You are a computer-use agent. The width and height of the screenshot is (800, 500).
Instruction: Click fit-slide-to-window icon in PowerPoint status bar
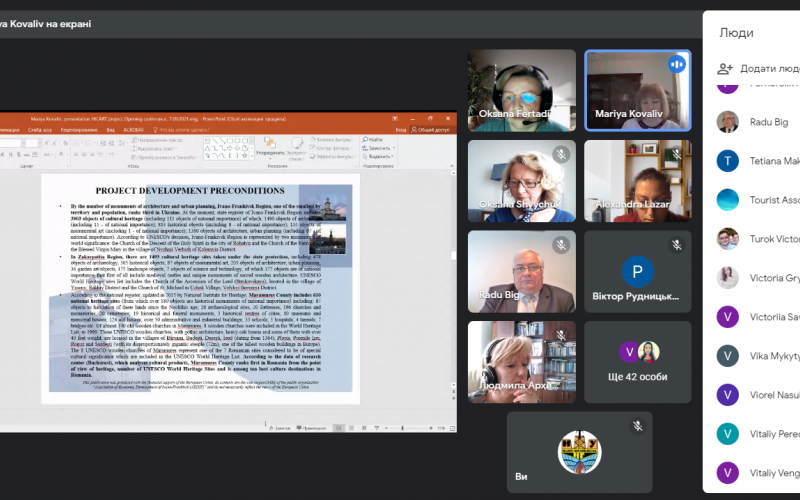[x=452, y=428]
